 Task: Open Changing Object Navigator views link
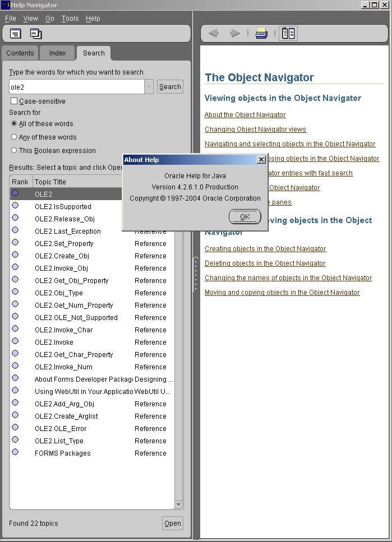coord(255,129)
